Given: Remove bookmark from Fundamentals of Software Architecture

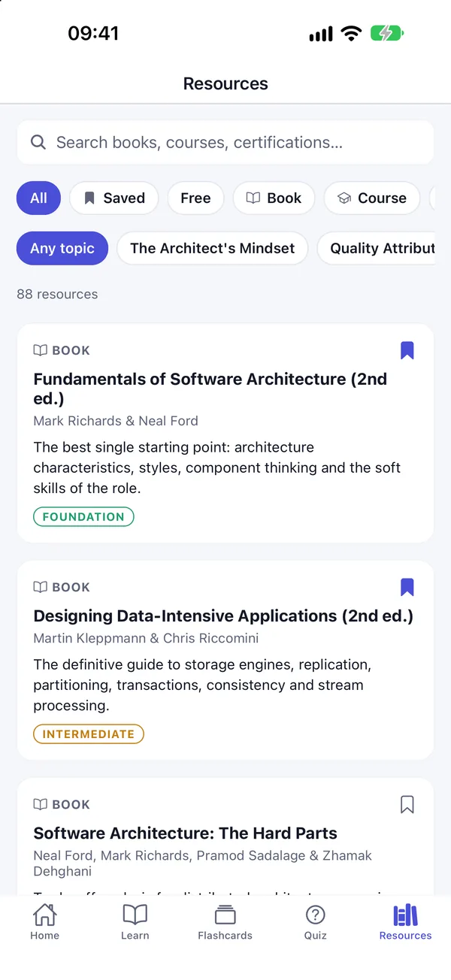Looking at the screenshot, I should click(407, 350).
